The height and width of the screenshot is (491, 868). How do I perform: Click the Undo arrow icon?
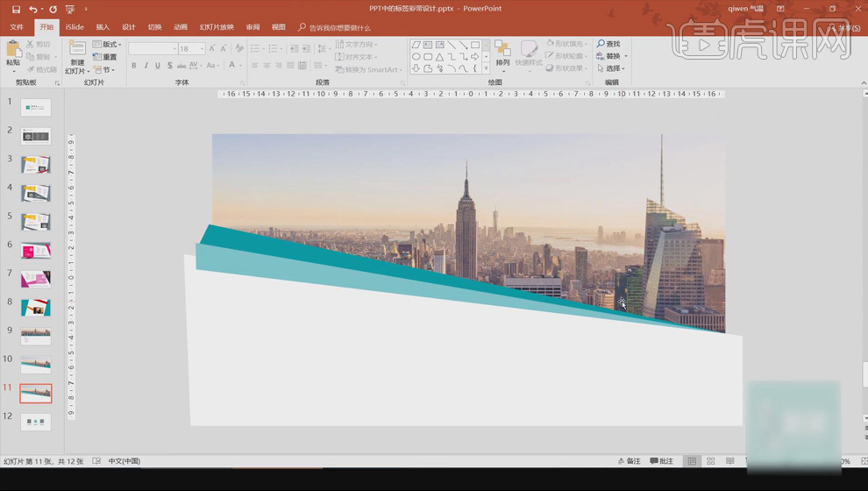point(32,9)
